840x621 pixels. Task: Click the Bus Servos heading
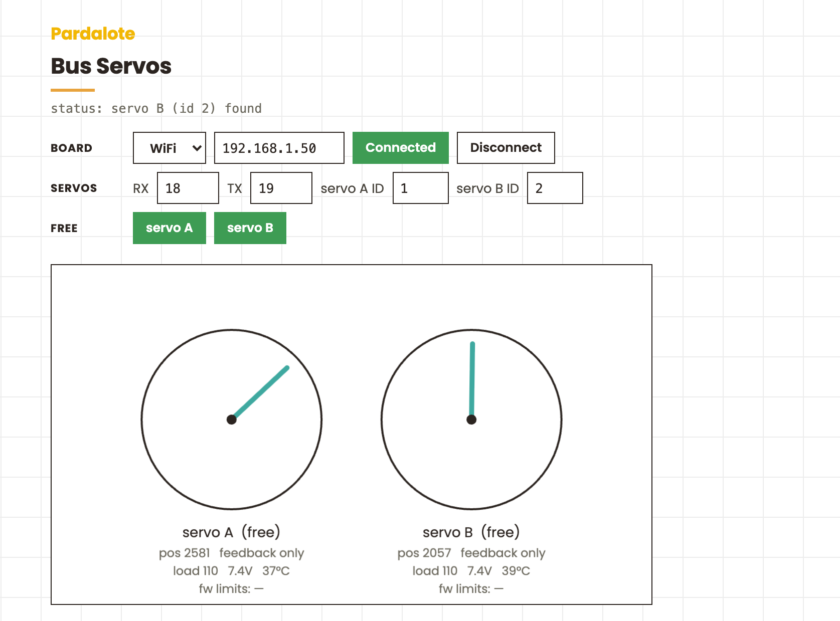[x=111, y=66]
